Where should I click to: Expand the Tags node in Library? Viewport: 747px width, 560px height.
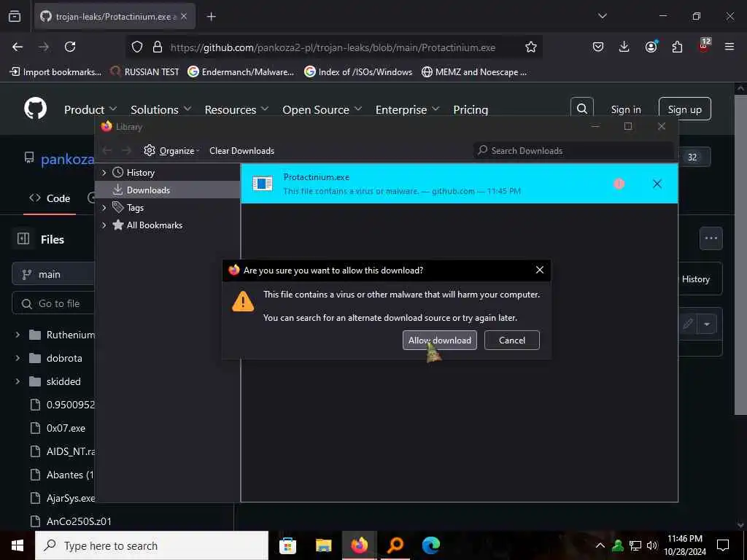click(x=104, y=208)
